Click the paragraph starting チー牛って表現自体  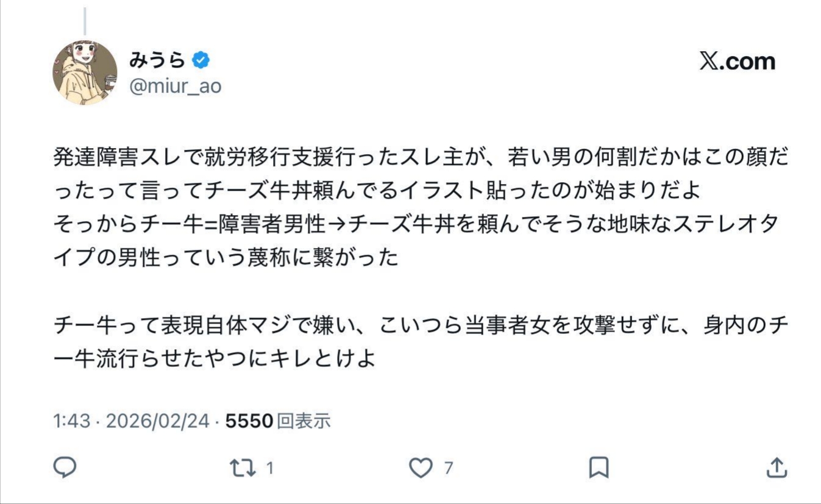(421, 325)
